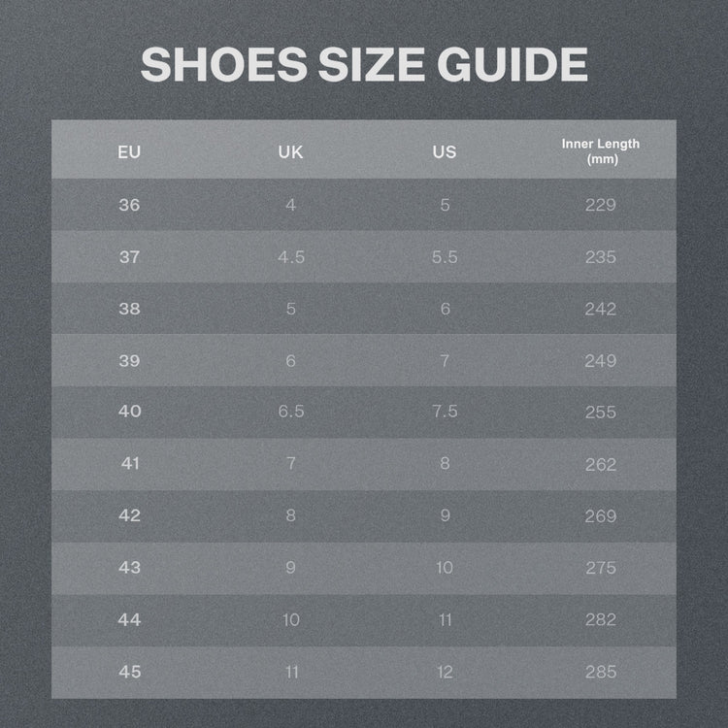
Task: Select inner length 262 cell
Action: tap(601, 464)
